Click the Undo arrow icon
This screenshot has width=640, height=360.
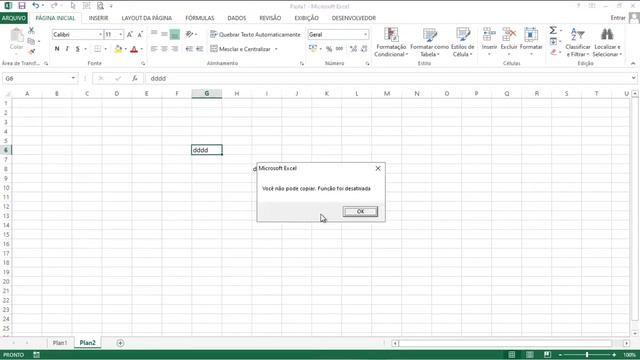coord(36,6)
